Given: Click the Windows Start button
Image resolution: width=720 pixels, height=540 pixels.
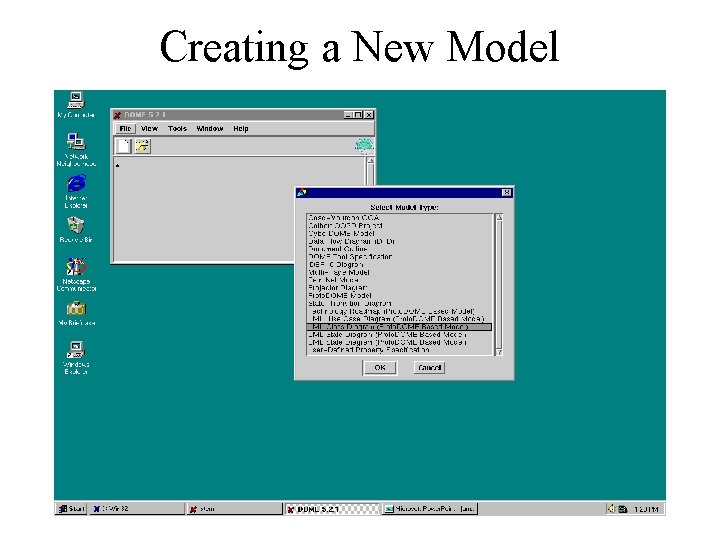Looking at the screenshot, I should point(71,508).
